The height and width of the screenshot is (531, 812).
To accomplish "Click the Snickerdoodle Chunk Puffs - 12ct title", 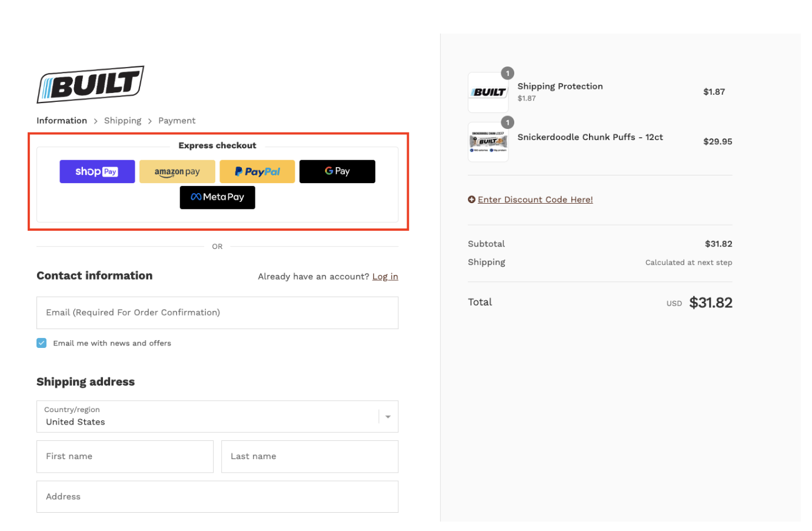I will pyautogui.click(x=590, y=137).
